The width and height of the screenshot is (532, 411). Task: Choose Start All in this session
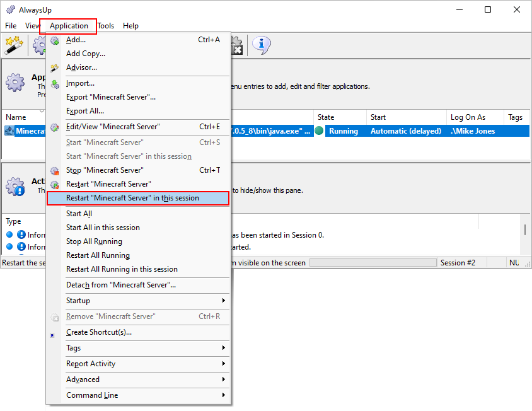click(x=139, y=228)
